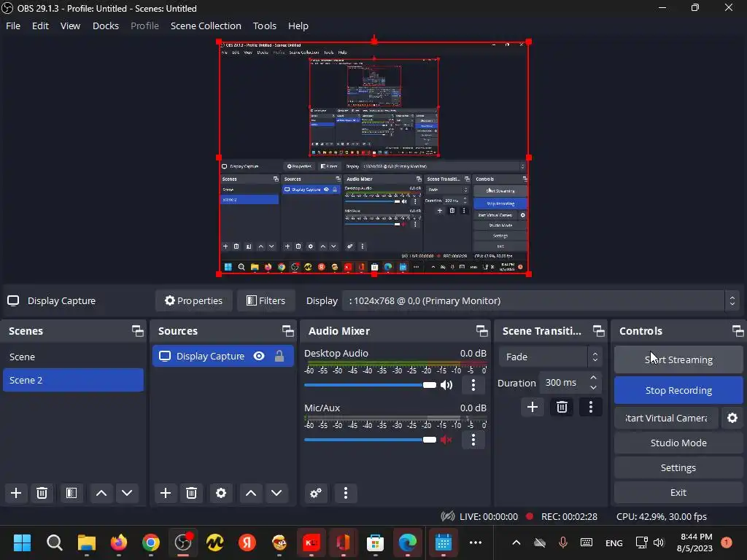
Task: Add a configurable transition with the plus icon
Action: 533,407
